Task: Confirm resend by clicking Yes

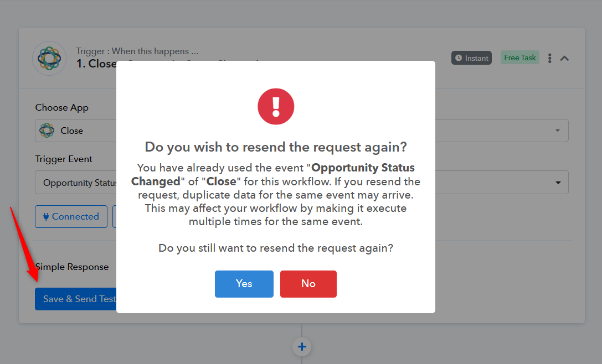Action: click(x=244, y=284)
